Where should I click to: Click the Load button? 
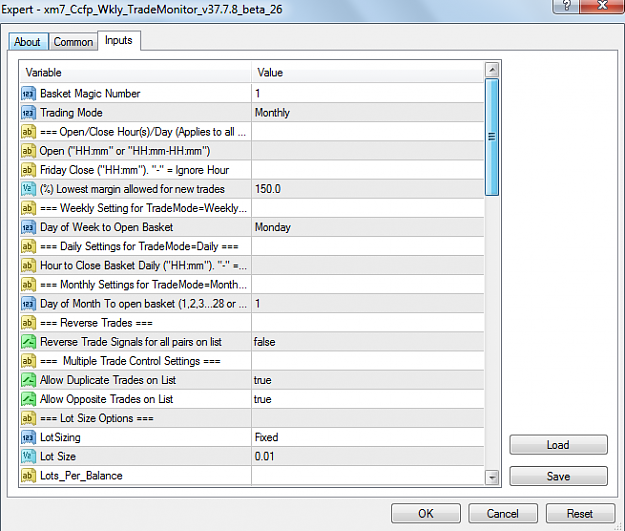(558, 445)
